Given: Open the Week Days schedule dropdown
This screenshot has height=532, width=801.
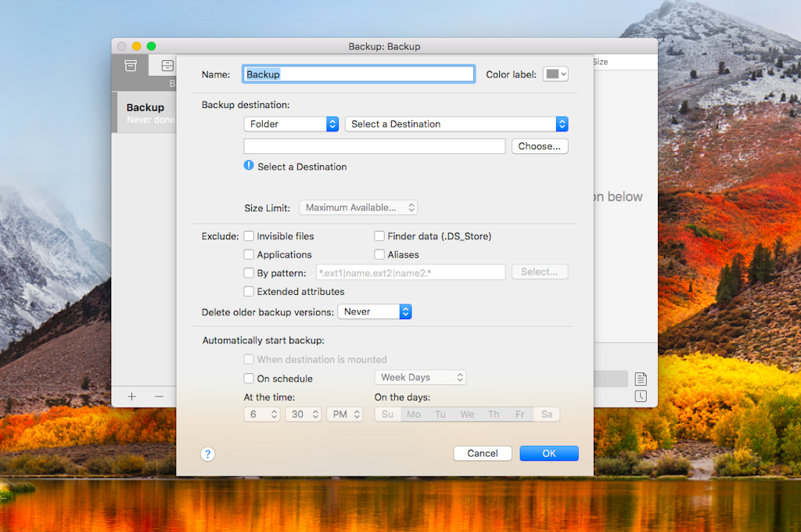Looking at the screenshot, I should point(420,377).
